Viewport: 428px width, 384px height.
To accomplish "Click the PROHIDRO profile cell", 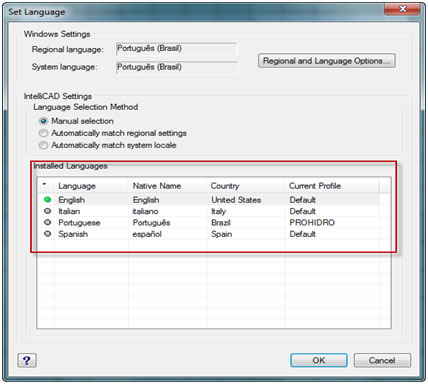I will pyautogui.click(x=312, y=223).
